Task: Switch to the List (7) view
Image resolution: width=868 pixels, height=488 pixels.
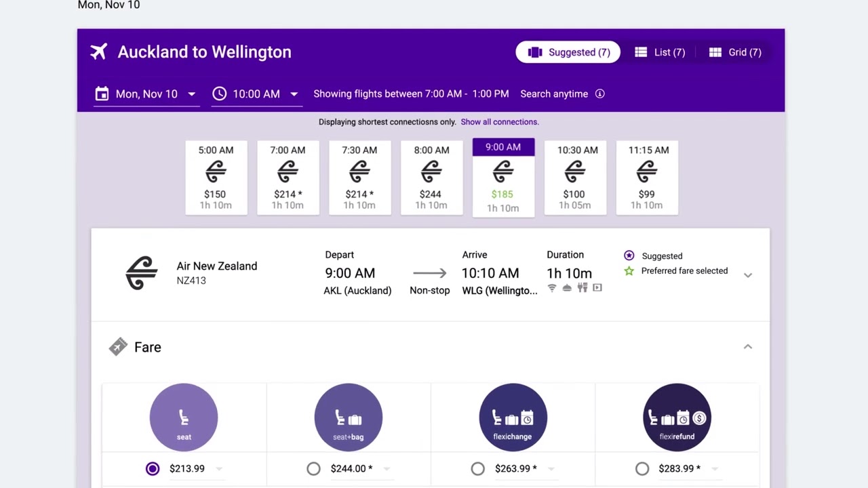Action: click(x=660, y=52)
